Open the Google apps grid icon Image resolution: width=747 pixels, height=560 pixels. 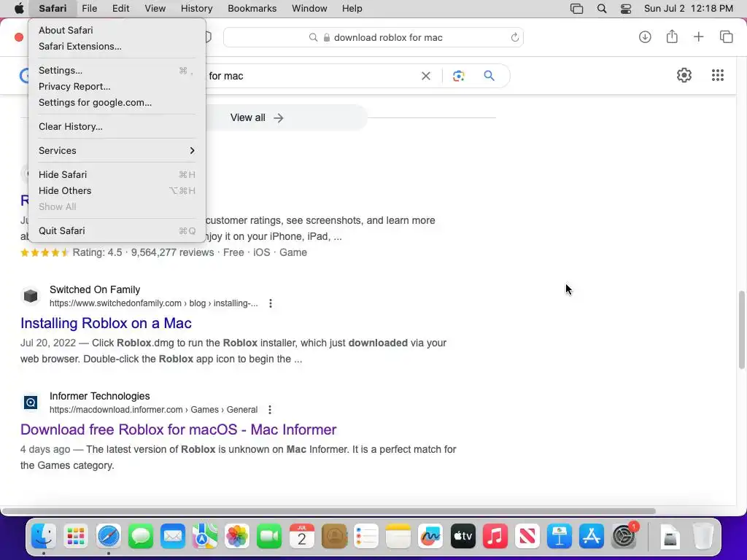(718, 75)
